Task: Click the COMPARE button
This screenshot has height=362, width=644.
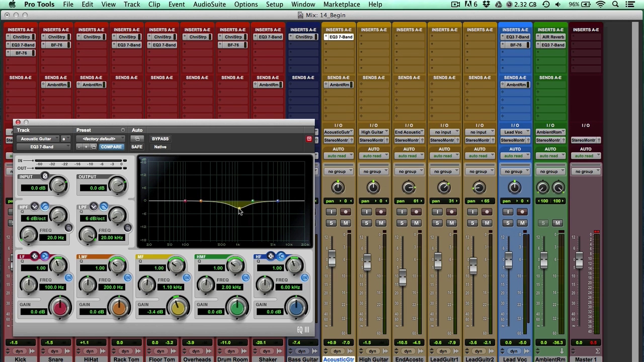Action: pos(111,147)
